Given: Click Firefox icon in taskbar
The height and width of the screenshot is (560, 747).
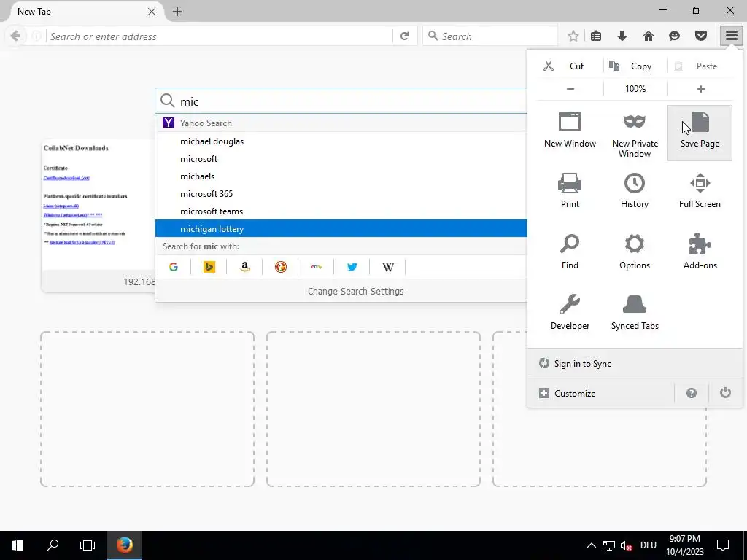Looking at the screenshot, I should [x=124, y=545].
